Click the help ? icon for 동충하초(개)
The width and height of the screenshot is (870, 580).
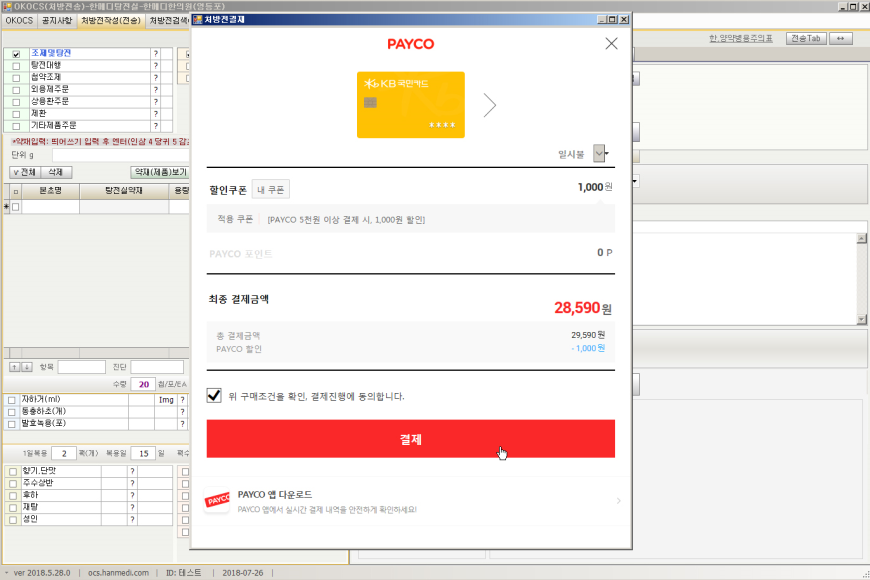(x=183, y=412)
